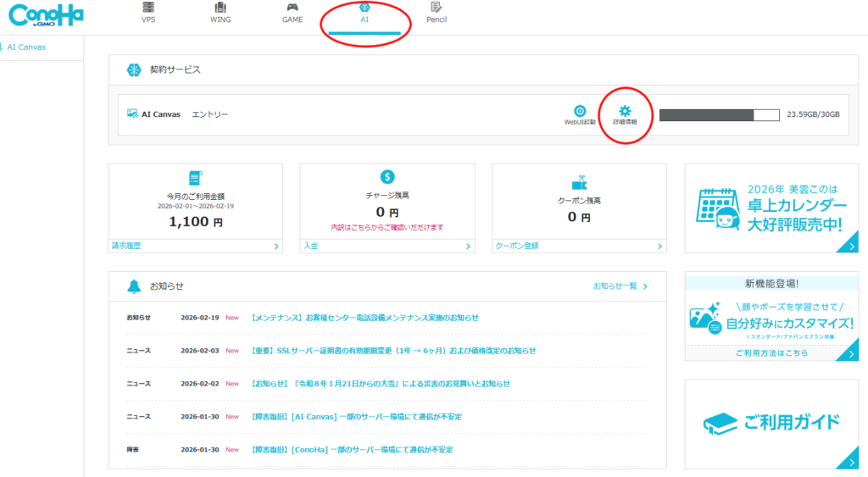
Task: Open 詳細情報 gear icon
Action: coord(625,111)
